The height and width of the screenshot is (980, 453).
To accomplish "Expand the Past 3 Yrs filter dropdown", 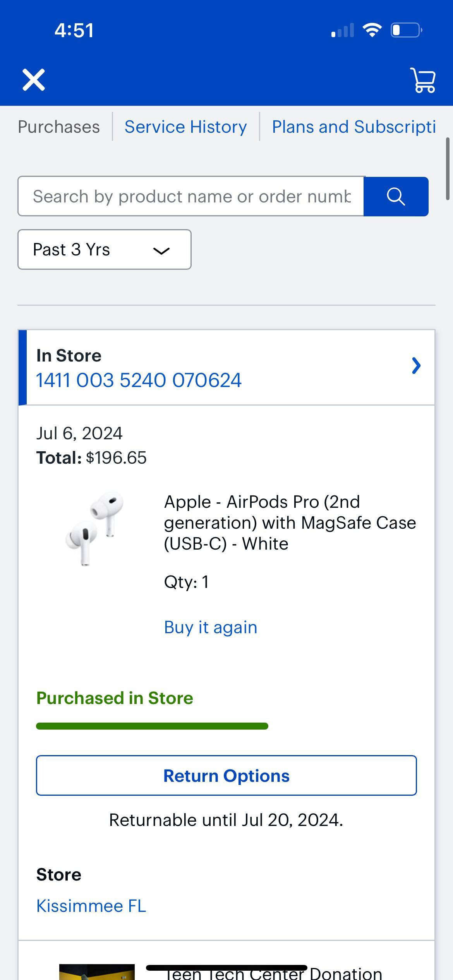I will tap(104, 250).
